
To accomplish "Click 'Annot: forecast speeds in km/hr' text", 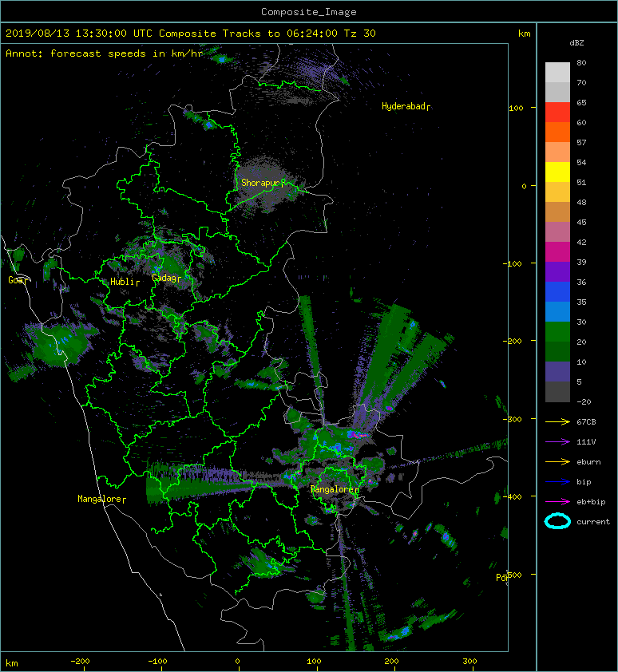I will coord(105,53).
